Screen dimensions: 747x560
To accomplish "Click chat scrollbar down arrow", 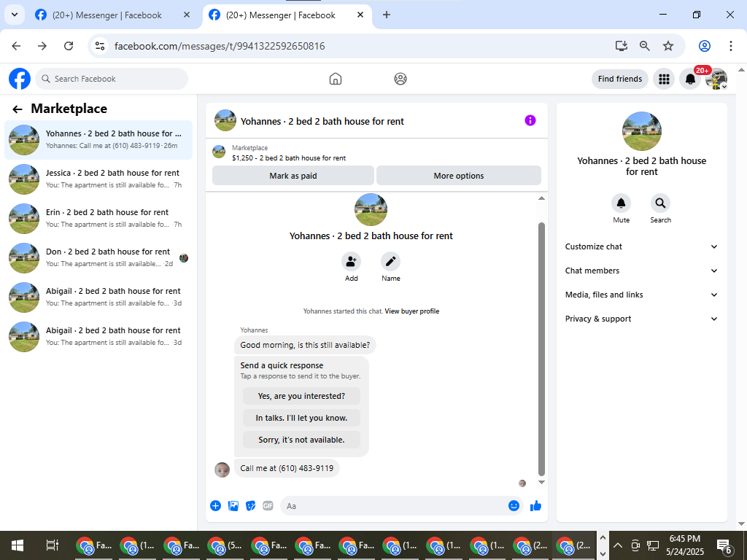I will pyautogui.click(x=541, y=483).
